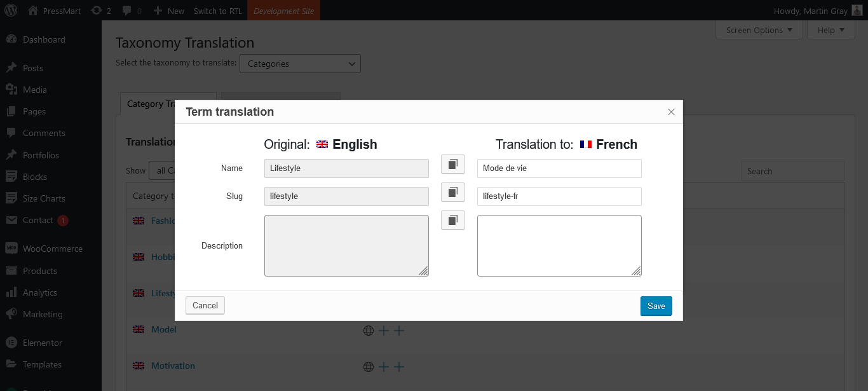The image size is (868, 391).
Task: Save the French term translation
Action: 656,306
